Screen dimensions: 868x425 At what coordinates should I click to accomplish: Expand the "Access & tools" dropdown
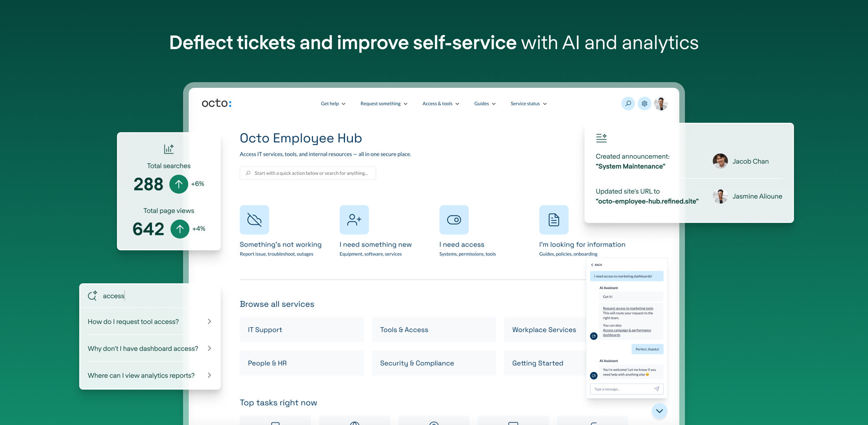tap(440, 103)
